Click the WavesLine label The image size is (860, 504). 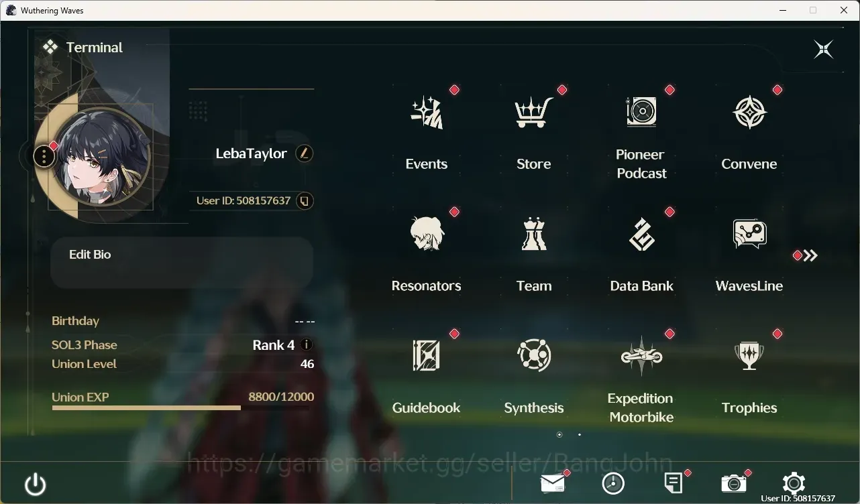(x=749, y=286)
